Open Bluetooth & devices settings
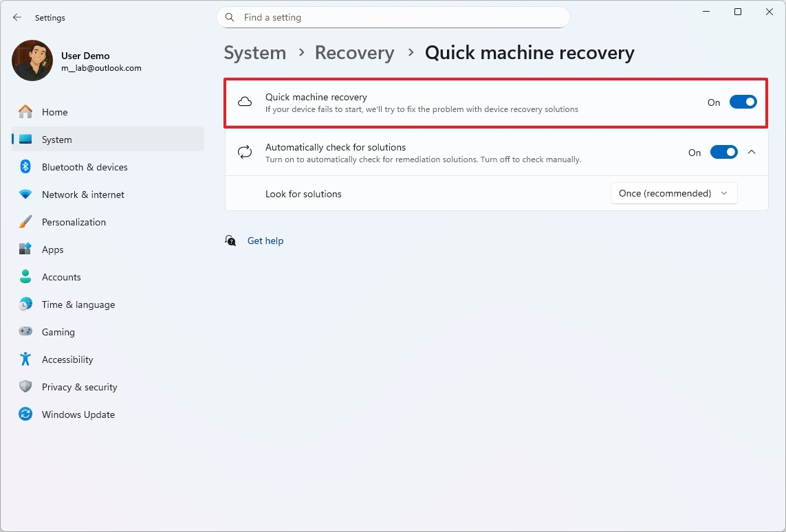786x532 pixels. 84,166
